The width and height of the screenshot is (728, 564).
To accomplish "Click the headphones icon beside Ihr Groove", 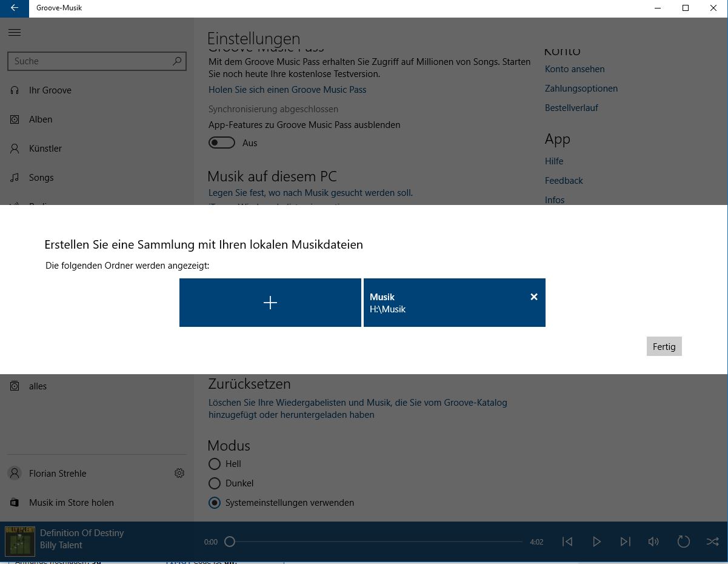I will 15,90.
